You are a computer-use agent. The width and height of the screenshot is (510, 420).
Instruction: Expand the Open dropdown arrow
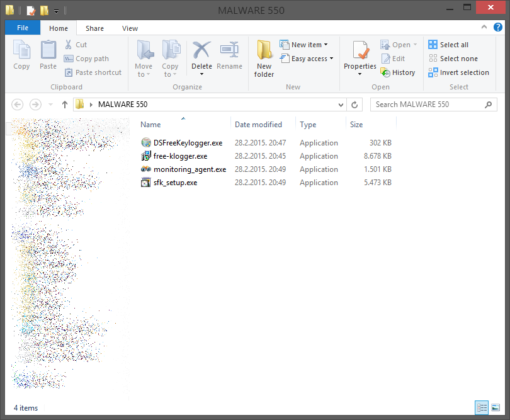(x=415, y=45)
